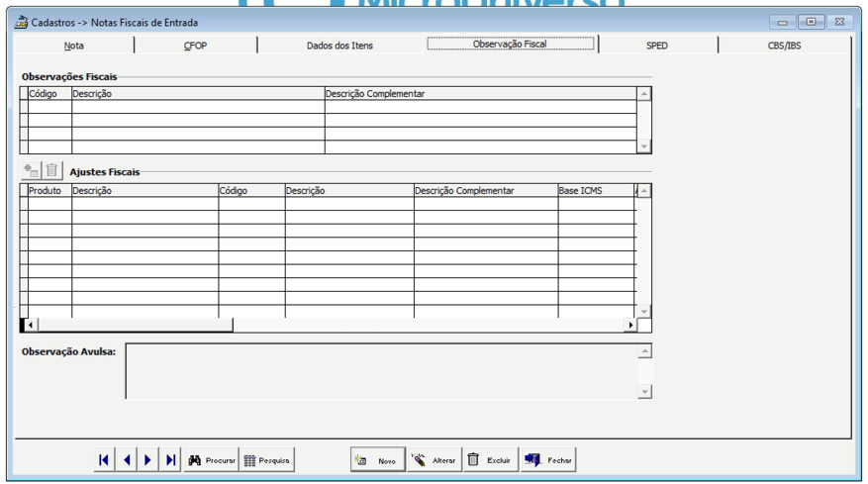The width and height of the screenshot is (868, 484).
Task: Click the Ajustes Fiscais horizontal scrollbar thumb
Action: 135,325
